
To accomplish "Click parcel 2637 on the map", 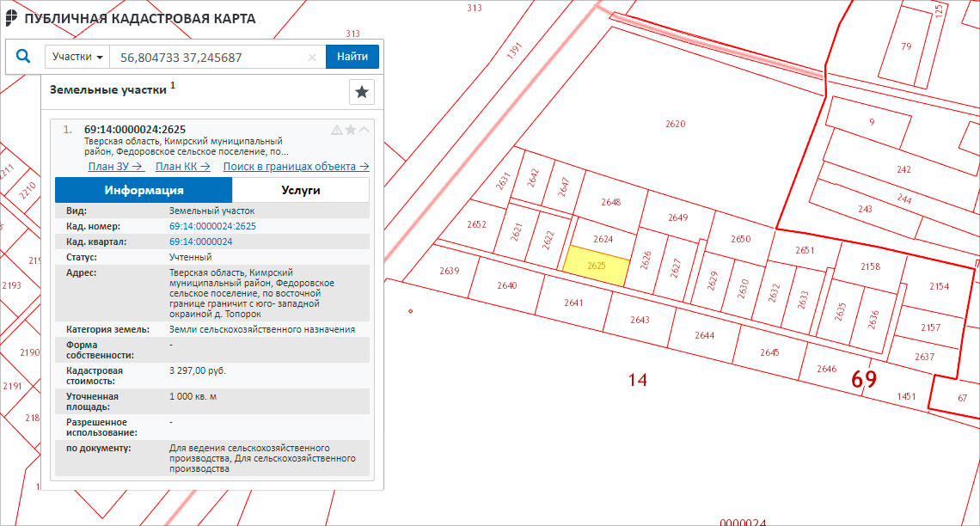I will click(924, 357).
